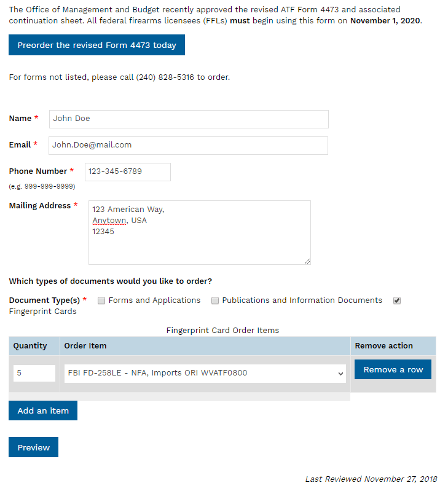Open the Order Item dropdown
Screen dimensions: 448x491
click(205, 373)
